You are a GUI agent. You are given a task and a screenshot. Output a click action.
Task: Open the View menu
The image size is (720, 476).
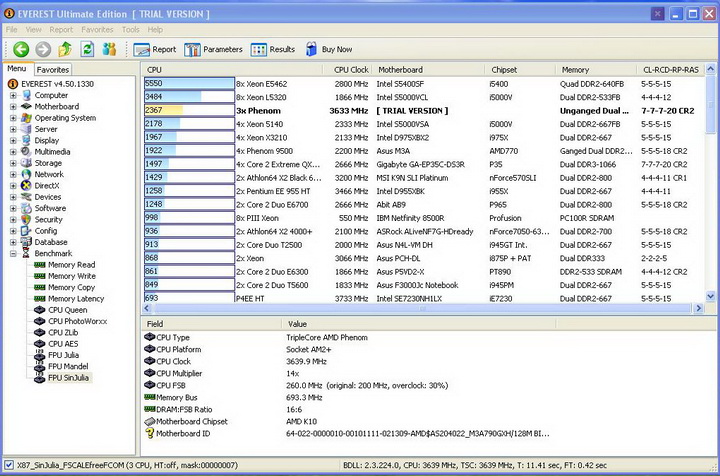click(34, 29)
